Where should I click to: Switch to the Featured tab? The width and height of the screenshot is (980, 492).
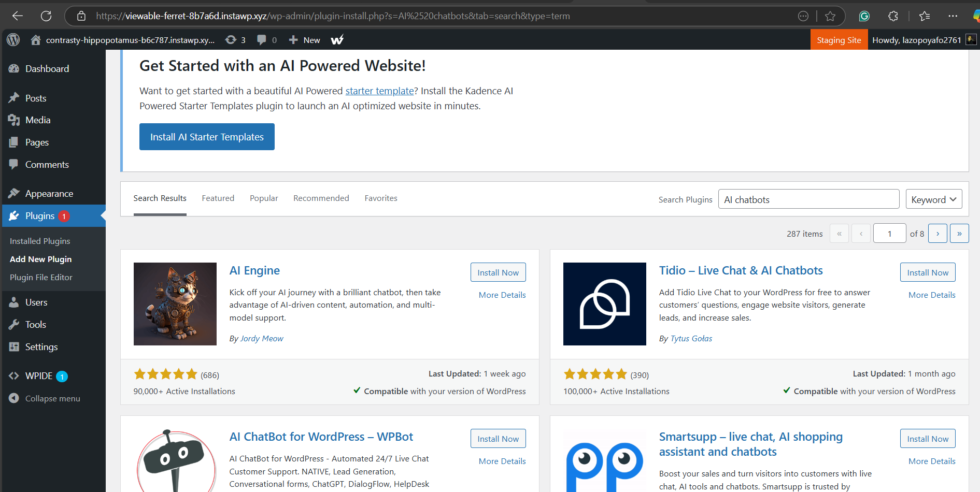click(218, 198)
